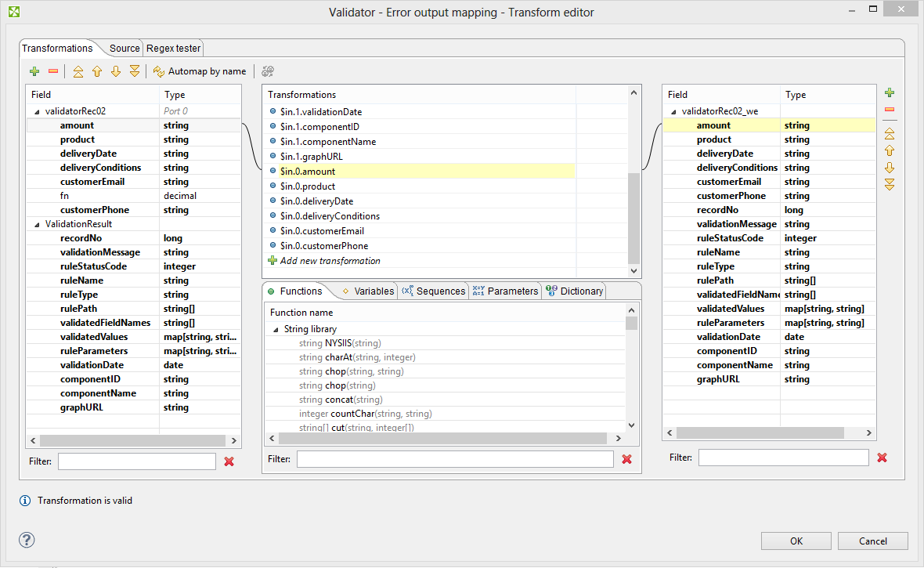Click the red minus icon beside the output fields

tap(890, 110)
